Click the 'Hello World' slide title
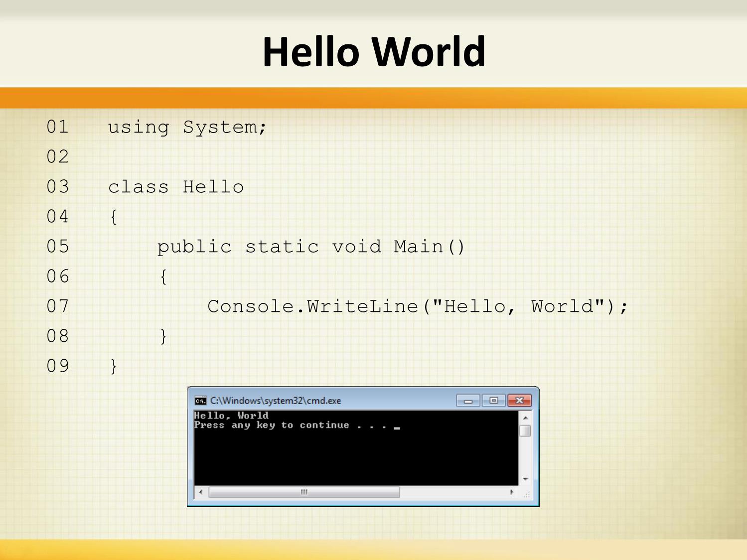This screenshot has width=747, height=560. (x=374, y=52)
